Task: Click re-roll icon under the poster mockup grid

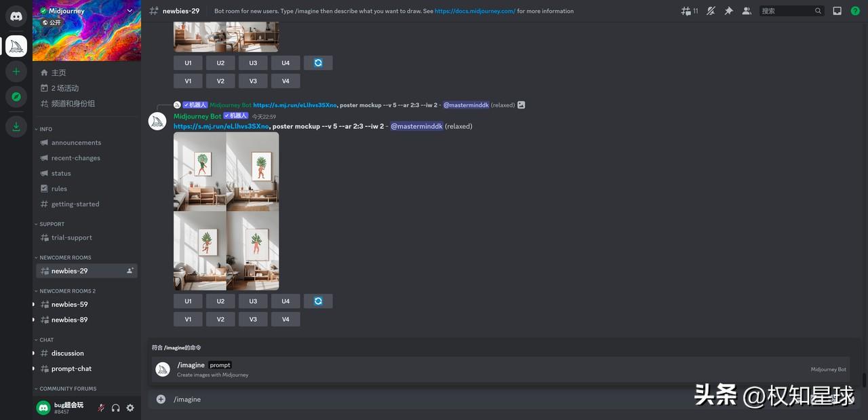Action: (x=318, y=301)
